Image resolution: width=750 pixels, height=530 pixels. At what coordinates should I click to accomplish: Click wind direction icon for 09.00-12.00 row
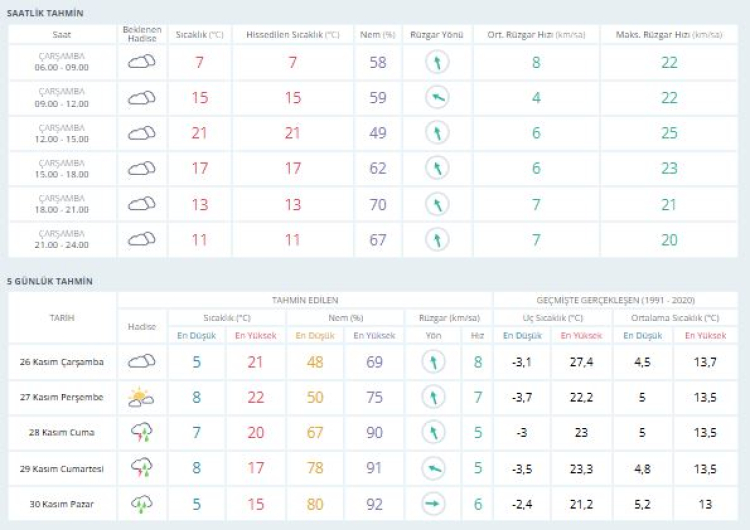coord(436,98)
